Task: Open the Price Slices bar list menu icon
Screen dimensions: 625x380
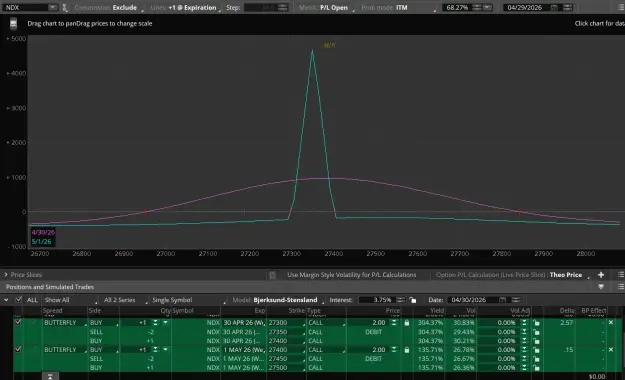Action: click(x=621, y=275)
